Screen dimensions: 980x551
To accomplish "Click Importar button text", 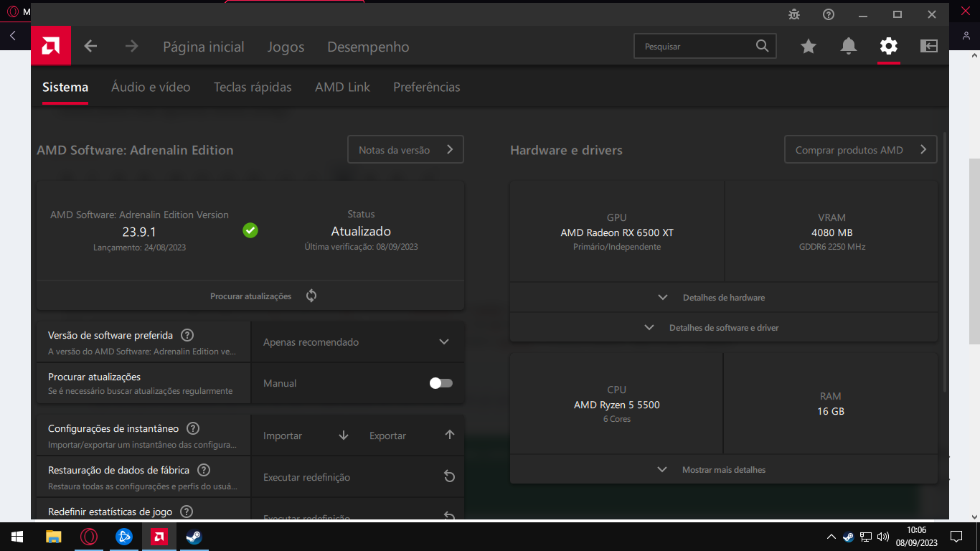I will (283, 435).
